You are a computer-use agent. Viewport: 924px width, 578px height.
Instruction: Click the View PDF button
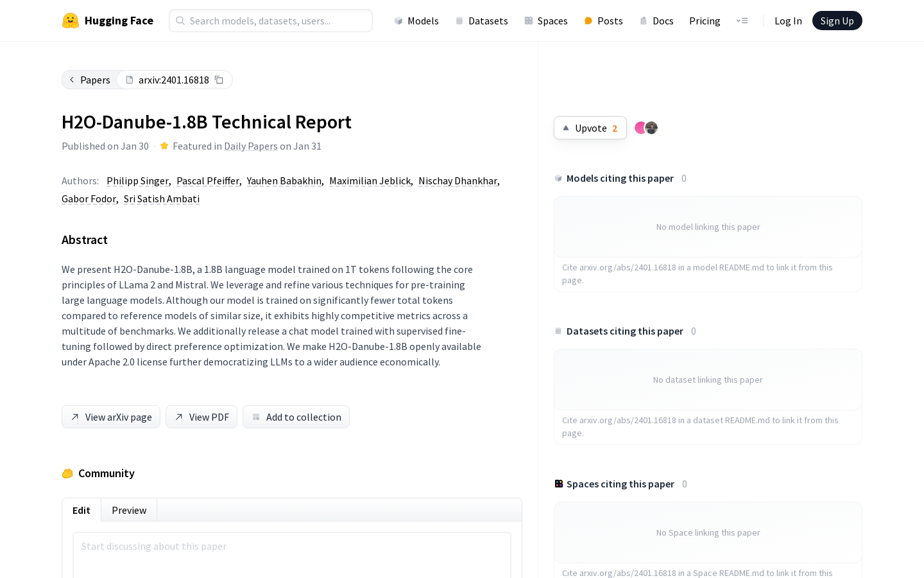click(x=201, y=417)
